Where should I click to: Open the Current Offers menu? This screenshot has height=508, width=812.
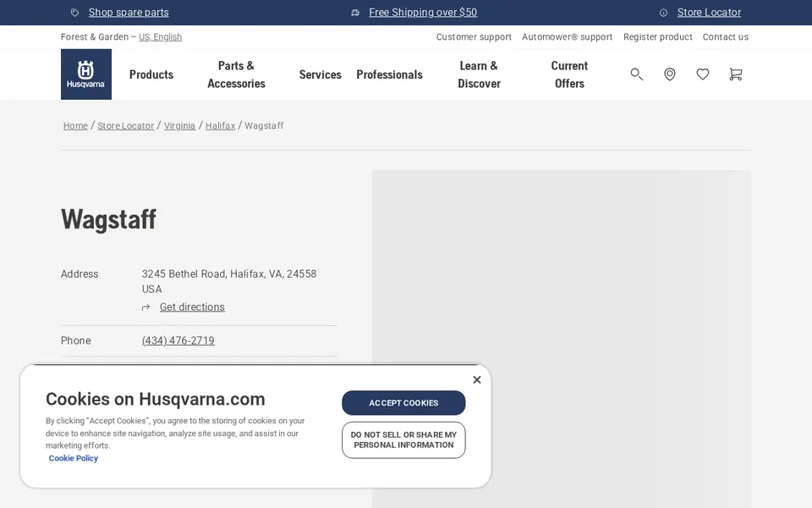tap(569, 75)
